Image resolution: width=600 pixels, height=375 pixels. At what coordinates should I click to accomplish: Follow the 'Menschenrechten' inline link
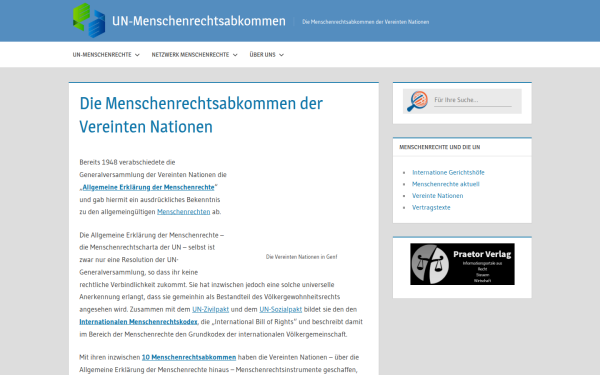pyautogui.click(x=184, y=212)
